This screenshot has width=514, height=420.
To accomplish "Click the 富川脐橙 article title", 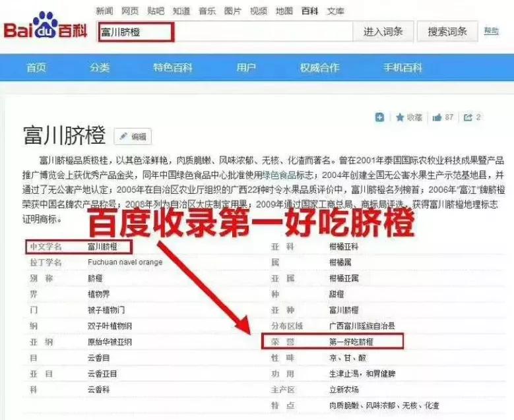I will coord(64,135).
